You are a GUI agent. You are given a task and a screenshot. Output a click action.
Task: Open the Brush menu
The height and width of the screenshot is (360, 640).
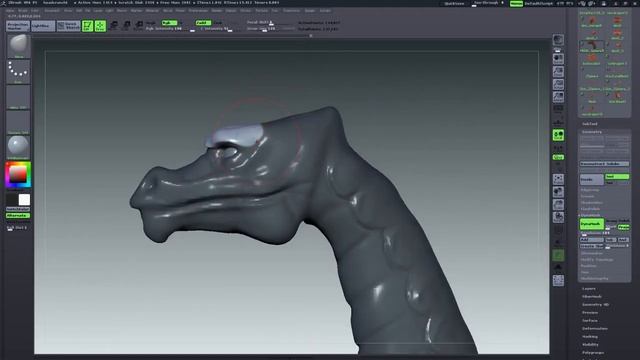[x=22, y=11]
